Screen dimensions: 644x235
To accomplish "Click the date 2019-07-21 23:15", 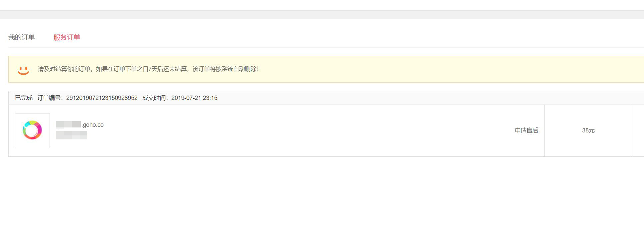I will click(194, 98).
